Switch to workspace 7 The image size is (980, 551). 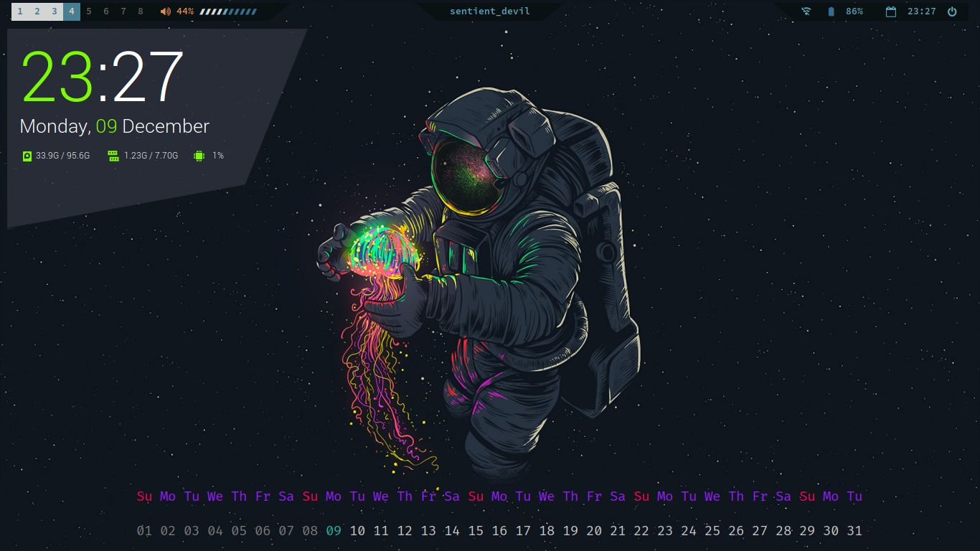(x=123, y=11)
